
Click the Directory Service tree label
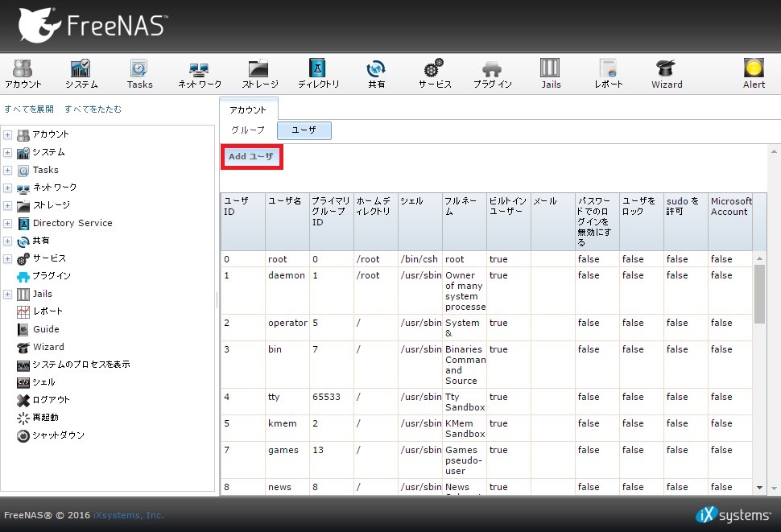72,224
